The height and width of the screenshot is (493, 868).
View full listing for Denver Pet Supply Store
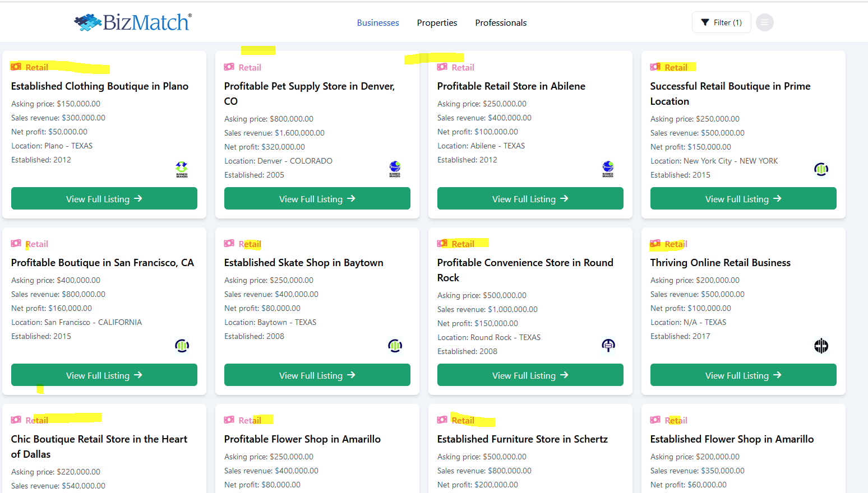click(x=317, y=199)
